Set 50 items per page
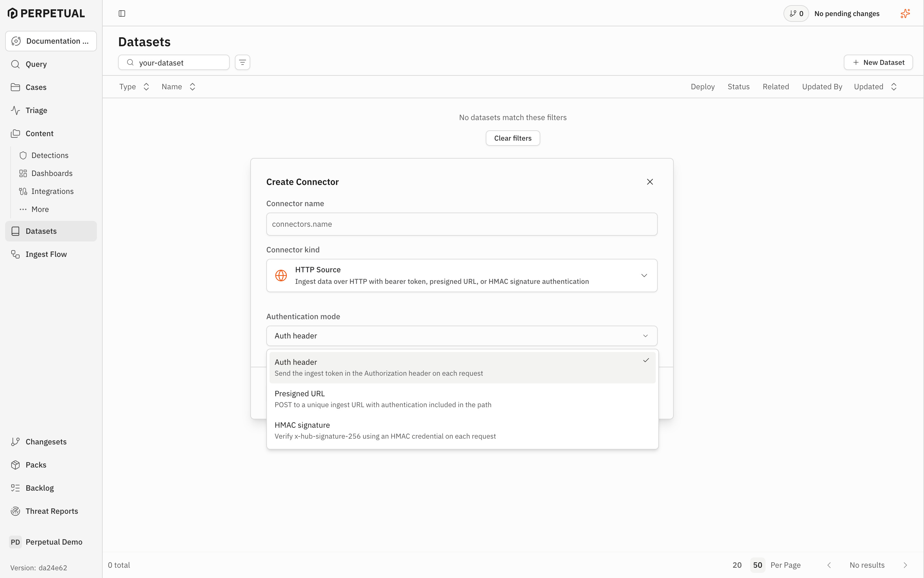Viewport: 924px width, 578px height. 757,565
